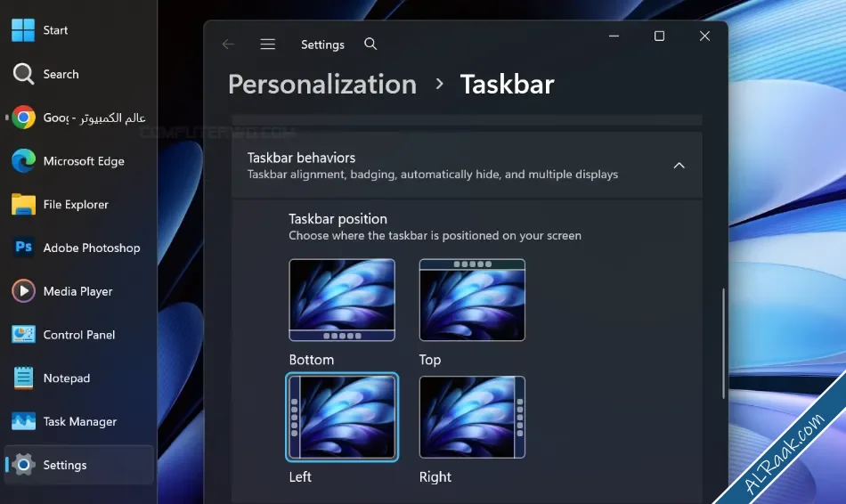The height and width of the screenshot is (504, 846).
Task: Click the Personalization breadcrumb link
Action: (x=322, y=85)
